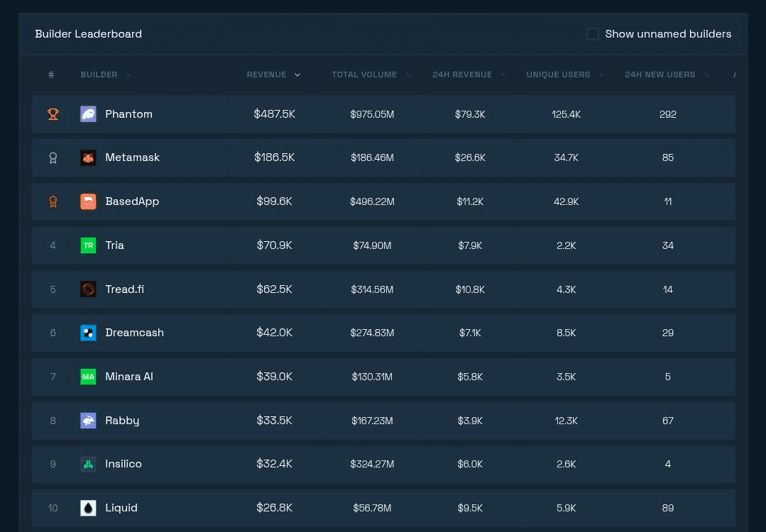The height and width of the screenshot is (532, 766).
Task: Sort by 24H Revenue column header
Action: (x=462, y=74)
